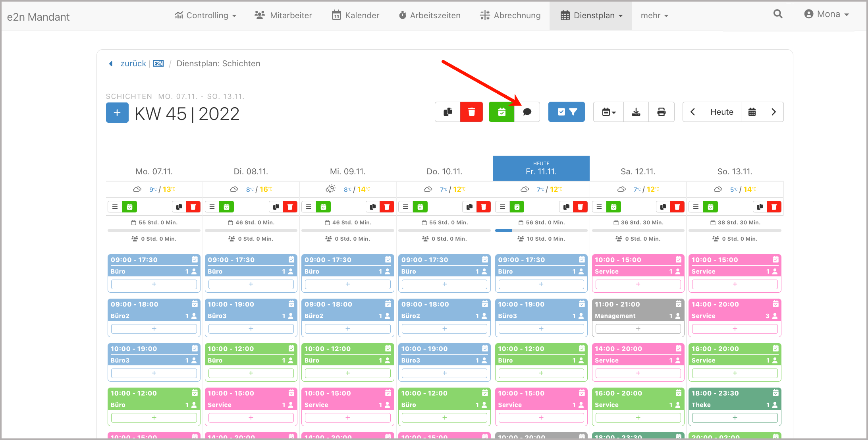Open the Mona user dropdown

827,14
